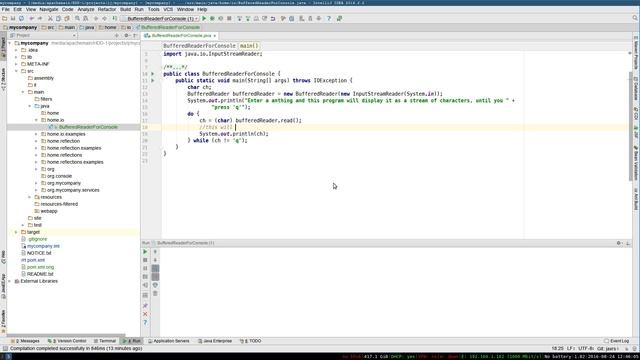Copy selection with the toolbar copy icon

58,18
